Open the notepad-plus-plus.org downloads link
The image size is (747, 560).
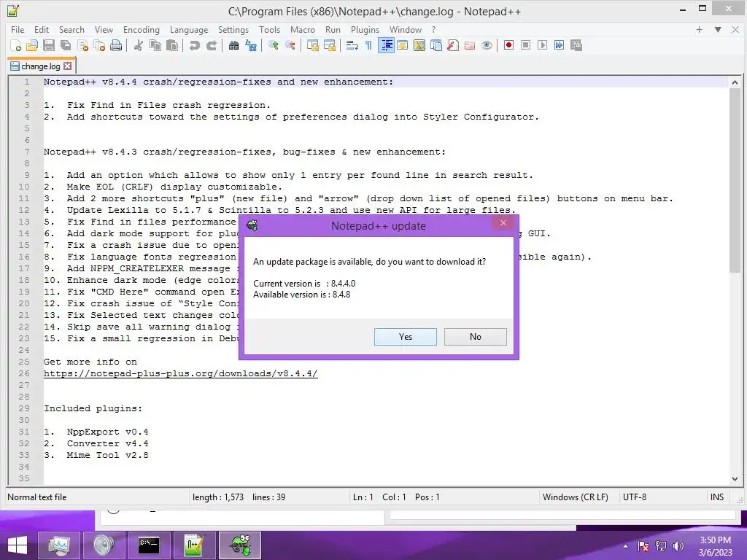tap(181, 373)
